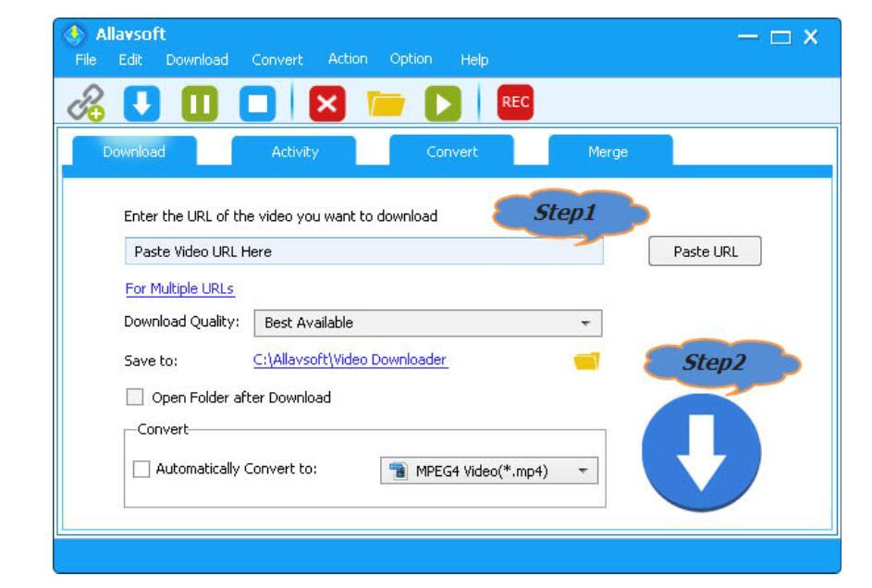Screen dimensions: 872x588
Task: Maximize the Allavsoft window
Action: coord(780,37)
